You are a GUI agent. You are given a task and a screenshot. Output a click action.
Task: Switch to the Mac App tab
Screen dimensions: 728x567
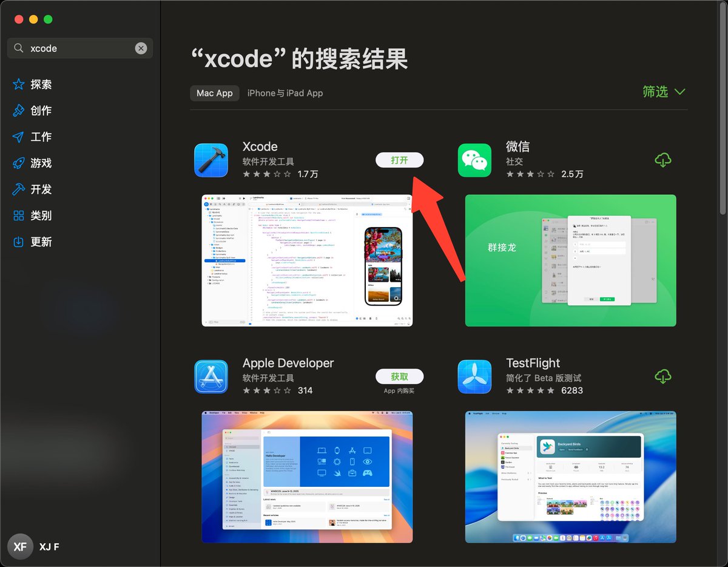click(x=215, y=93)
